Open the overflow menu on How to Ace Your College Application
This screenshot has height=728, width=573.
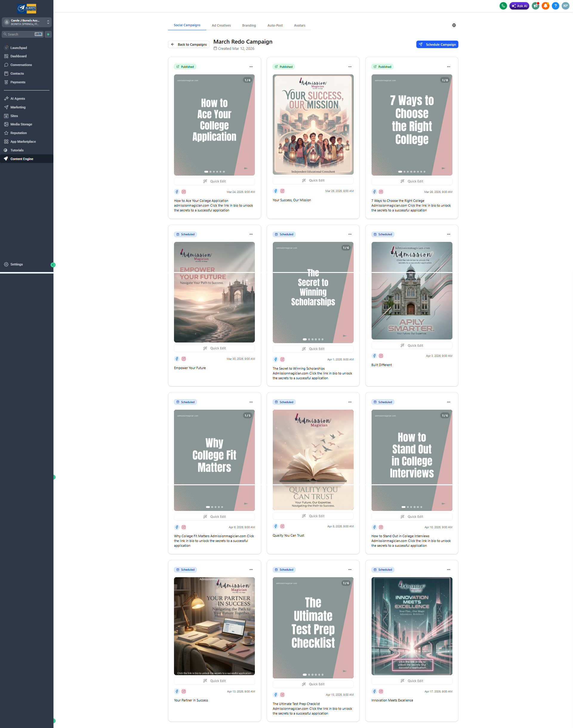coord(251,67)
